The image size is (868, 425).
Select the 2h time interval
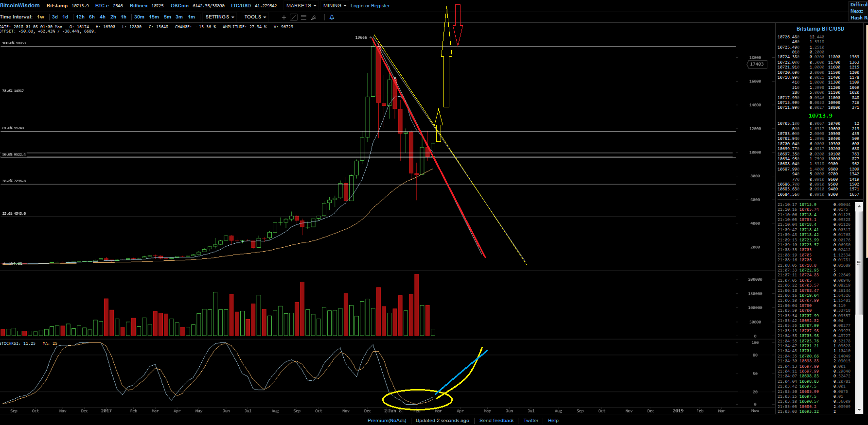point(113,17)
